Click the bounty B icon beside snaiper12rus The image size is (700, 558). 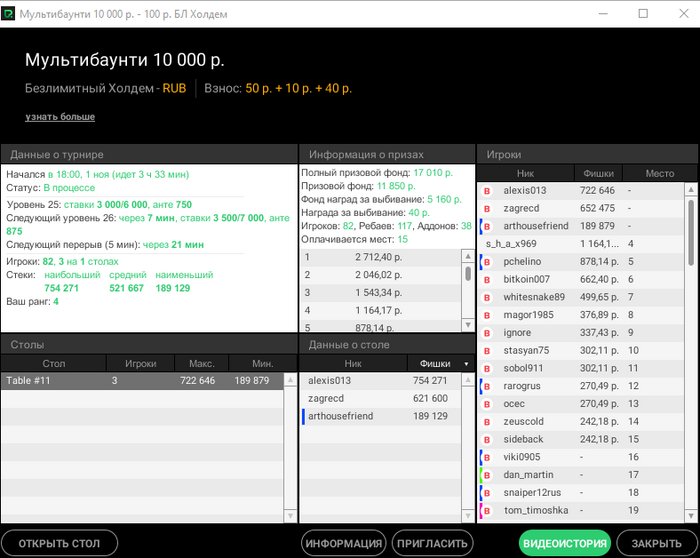click(x=487, y=493)
